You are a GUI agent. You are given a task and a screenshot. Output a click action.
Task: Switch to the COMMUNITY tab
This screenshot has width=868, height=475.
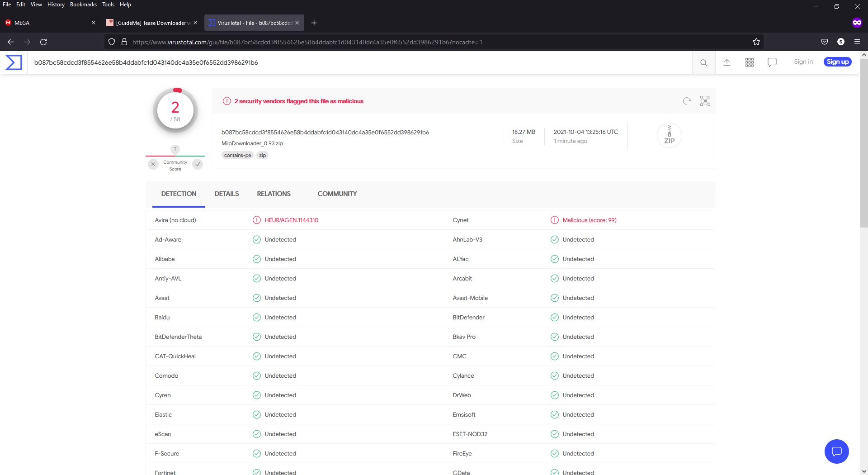(337, 194)
